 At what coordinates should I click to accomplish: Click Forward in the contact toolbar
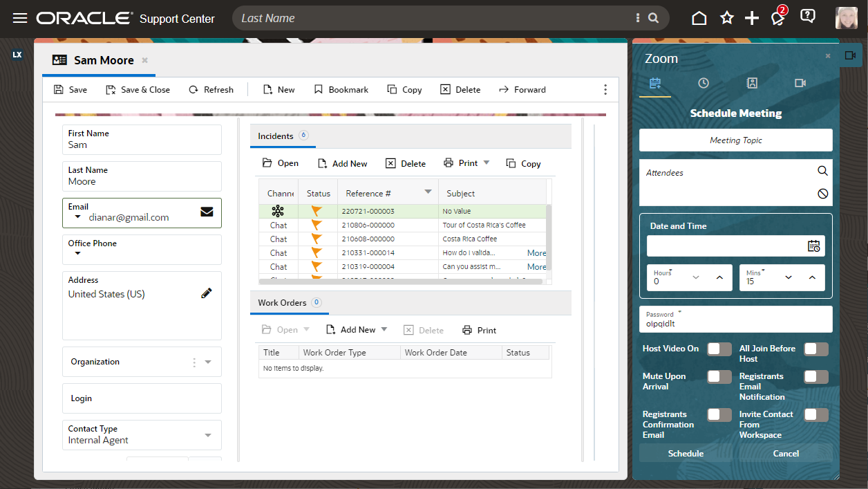point(522,89)
